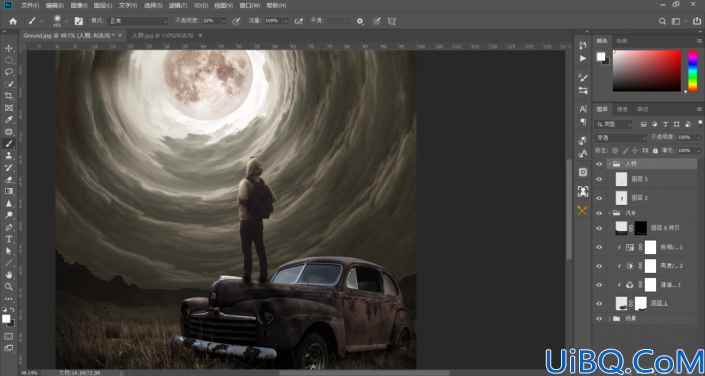The image size is (705, 376).
Task: Hide the 图层 0 拷贝 layer
Action: tap(598, 228)
